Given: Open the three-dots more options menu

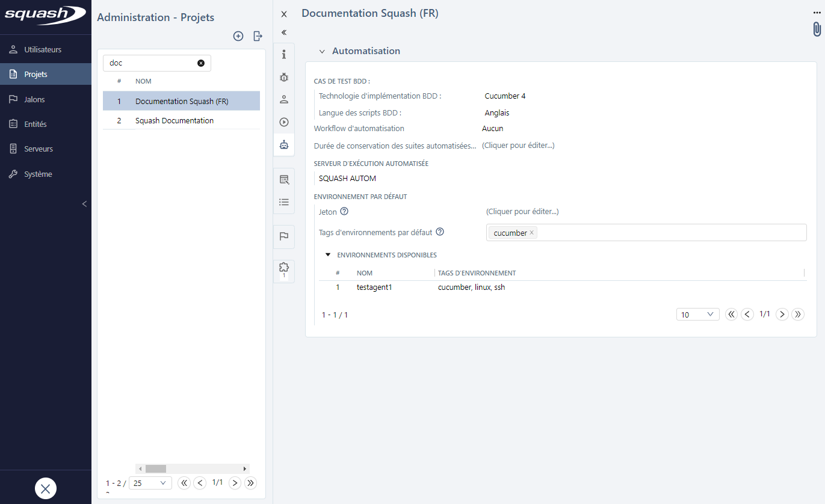Looking at the screenshot, I should tap(817, 12).
